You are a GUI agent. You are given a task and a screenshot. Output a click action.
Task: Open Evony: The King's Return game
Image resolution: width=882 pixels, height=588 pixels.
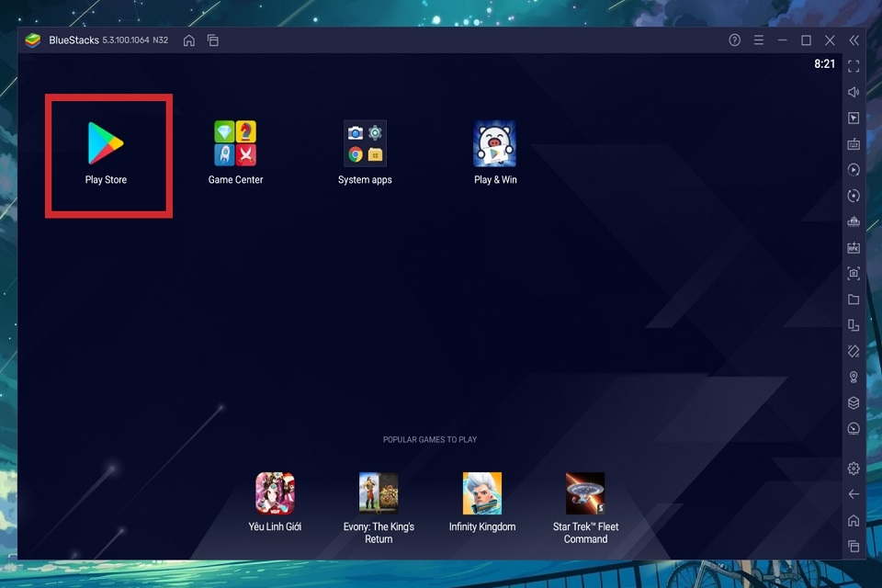click(x=379, y=493)
